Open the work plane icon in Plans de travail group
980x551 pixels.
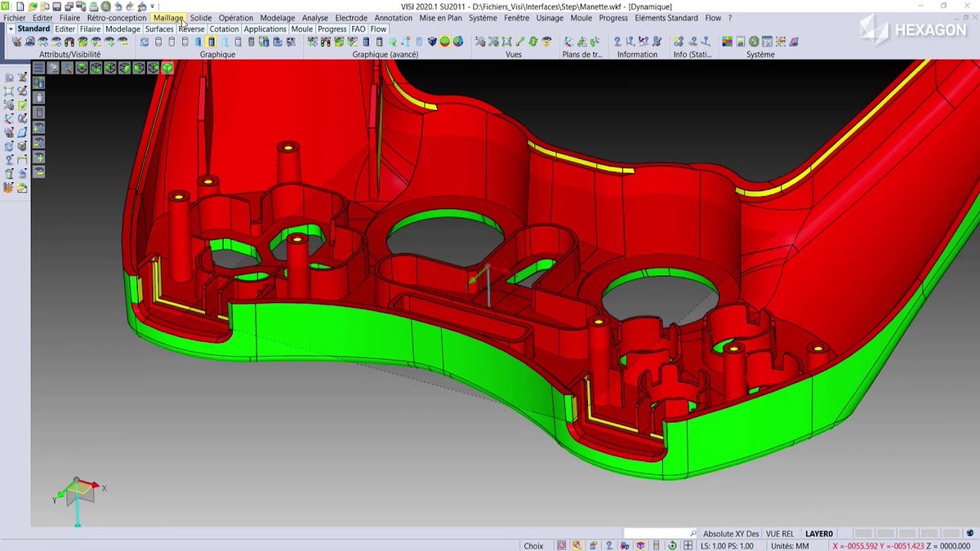(x=568, y=41)
